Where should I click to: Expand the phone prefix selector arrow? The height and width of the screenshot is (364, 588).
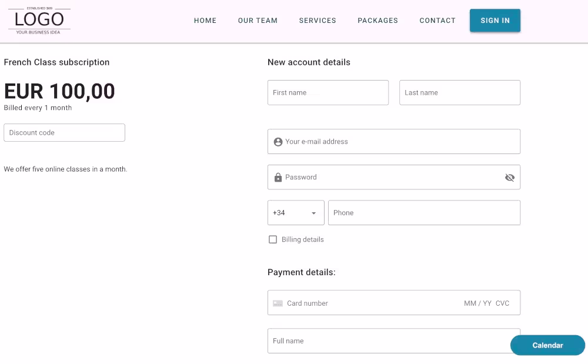point(313,213)
